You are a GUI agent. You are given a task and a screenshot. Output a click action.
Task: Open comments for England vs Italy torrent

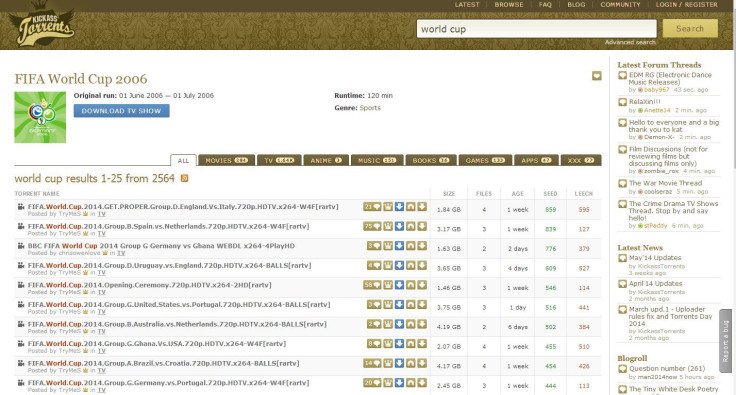click(372, 206)
